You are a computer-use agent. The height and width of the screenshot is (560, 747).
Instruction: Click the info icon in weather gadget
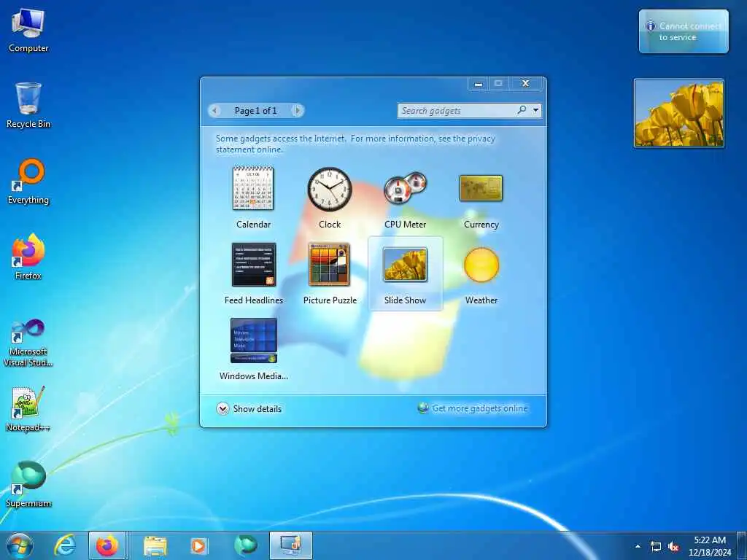pos(650,26)
